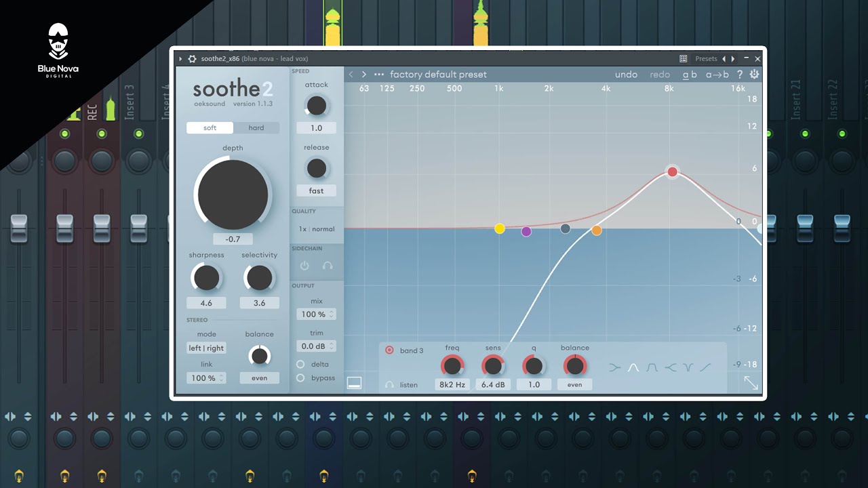Choose the low shelf band shape icon
This screenshot has height=488, width=868.
[x=614, y=367]
